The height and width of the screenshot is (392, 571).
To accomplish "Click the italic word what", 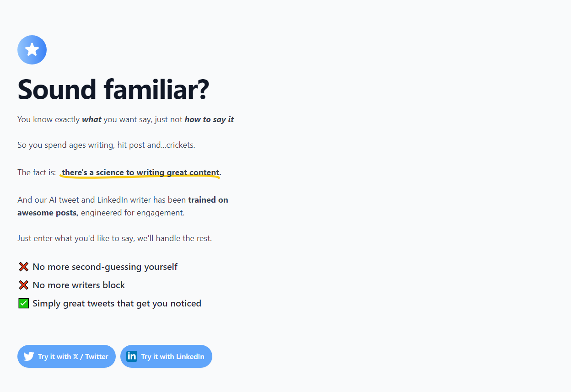I will pyautogui.click(x=92, y=119).
